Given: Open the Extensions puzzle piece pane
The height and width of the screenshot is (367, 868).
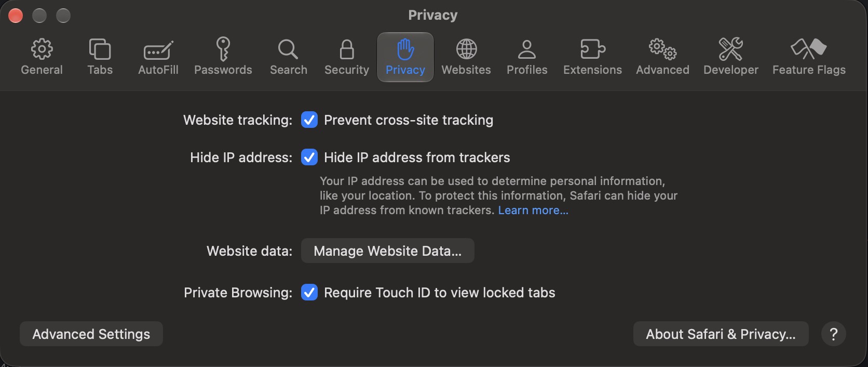Looking at the screenshot, I should pos(592,57).
